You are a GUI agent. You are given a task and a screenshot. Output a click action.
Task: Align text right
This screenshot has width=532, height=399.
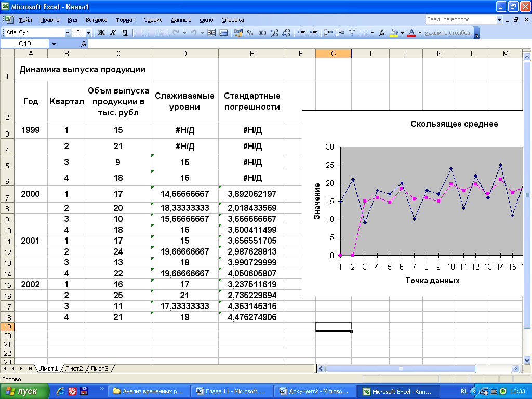(x=164, y=33)
